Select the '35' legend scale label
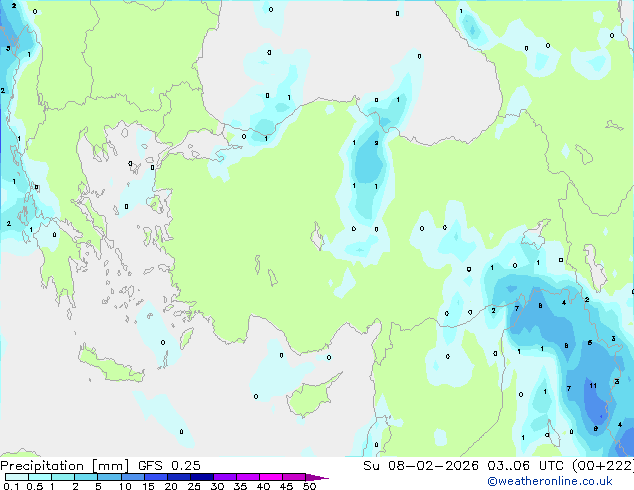Viewport: 634px width, 490px height. coord(240,486)
